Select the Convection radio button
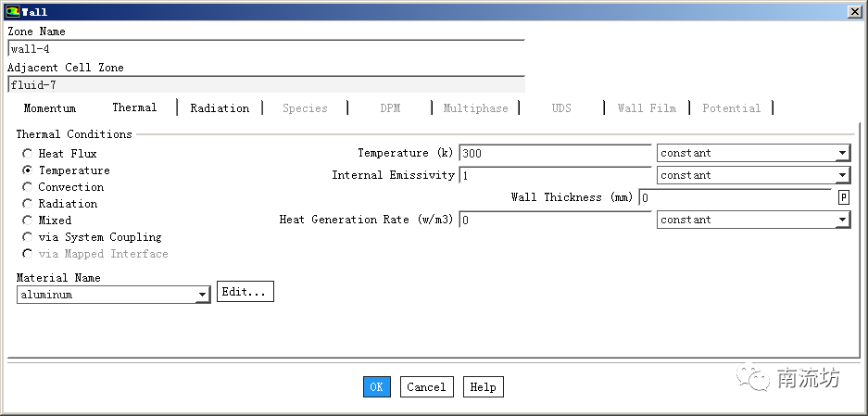This screenshot has height=416, width=868. (x=28, y=187)
